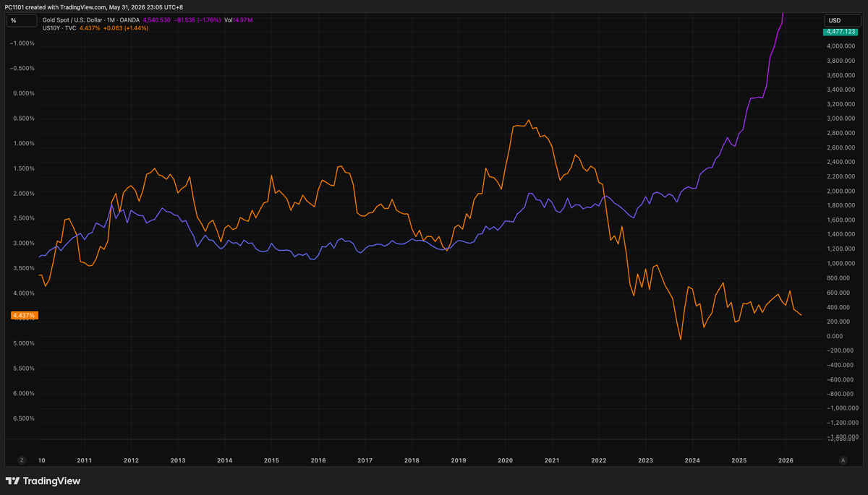Image resolution: width=868 pixels, height=495 pixels.
Task: Click the 2018 time axis label
Action: pyautogui.click(x=412, y=460)
